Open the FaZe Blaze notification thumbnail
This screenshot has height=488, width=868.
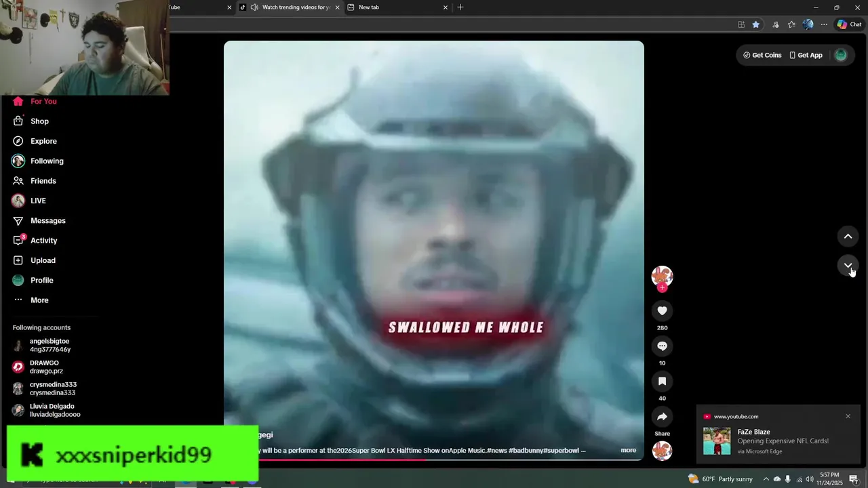717,441
